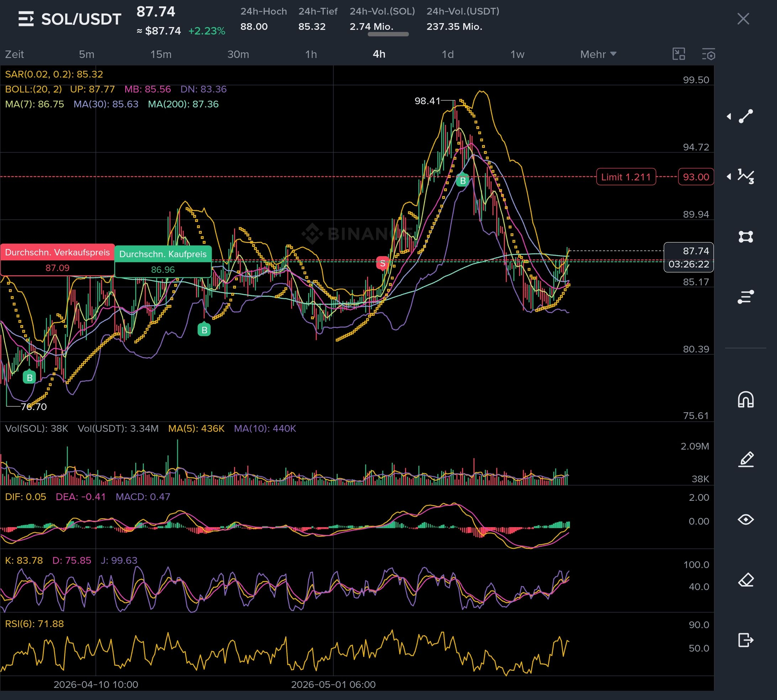Click the UP: 87.77 Bollinger value
Viewport: 777px width, 700px height.
(92, 89)
